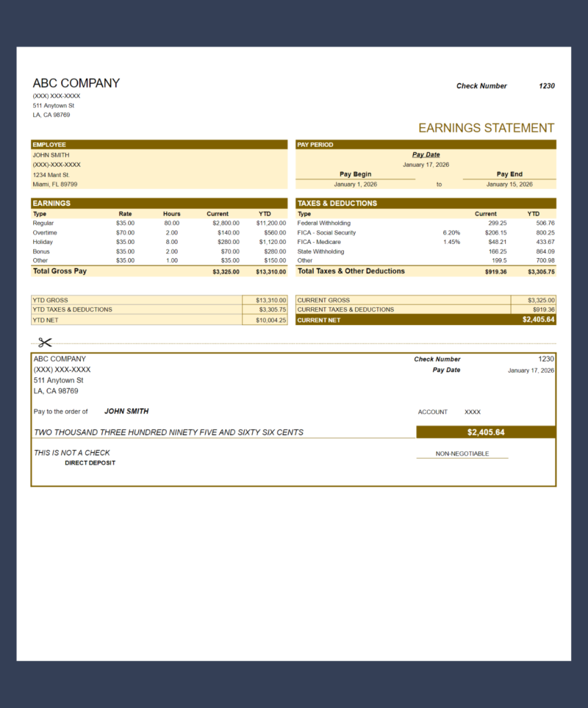Select the EMPLOYEE section header
Viewport: 588px width, 708px height.
point(159,145)
